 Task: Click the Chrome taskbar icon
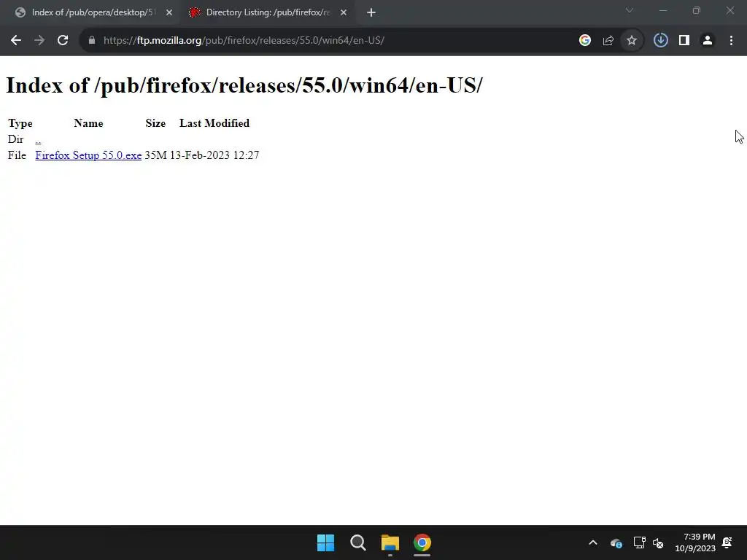422,542
